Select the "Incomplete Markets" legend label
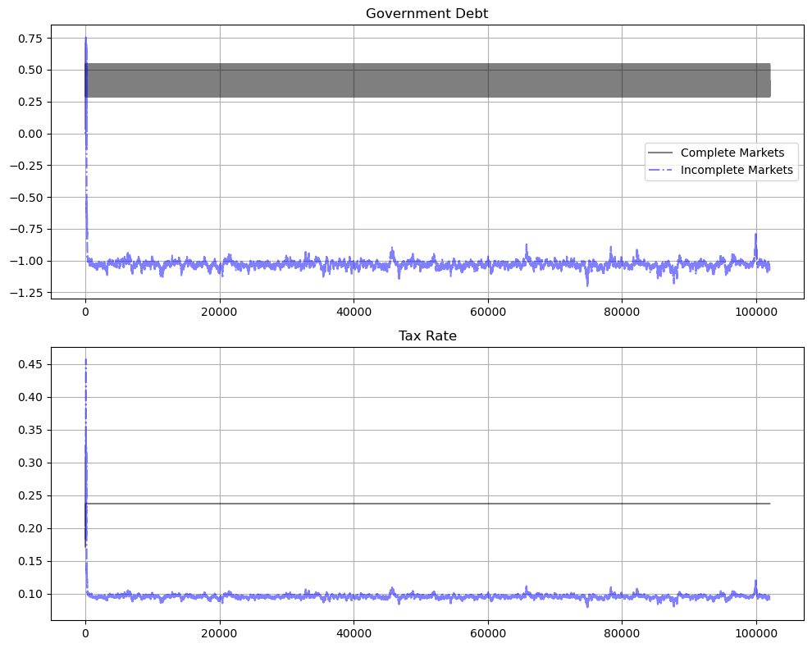 coord(737,170)
